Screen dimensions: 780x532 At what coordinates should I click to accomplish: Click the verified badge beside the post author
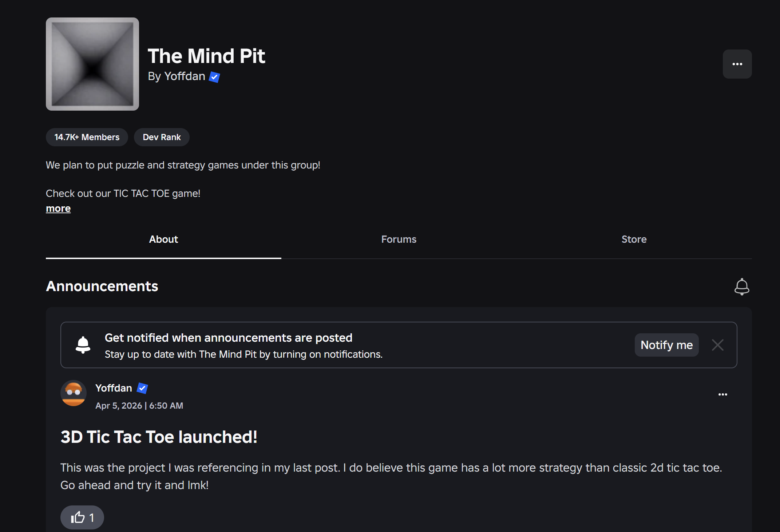coord(142,388)
